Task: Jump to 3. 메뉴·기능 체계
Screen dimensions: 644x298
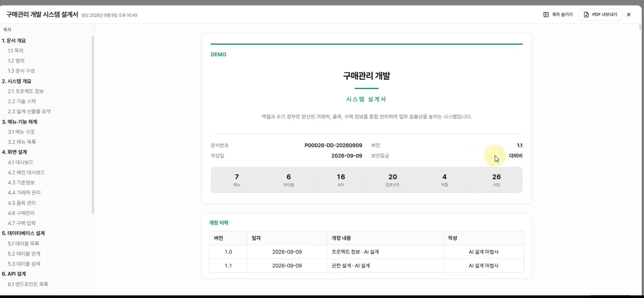Action: (x=20, y=122)
